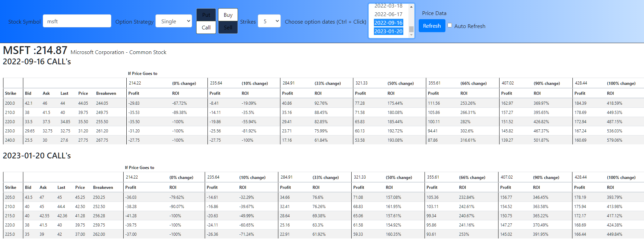Click the MSFT :214.87 heading
644x246 pixels.
[x=35, y=50]
